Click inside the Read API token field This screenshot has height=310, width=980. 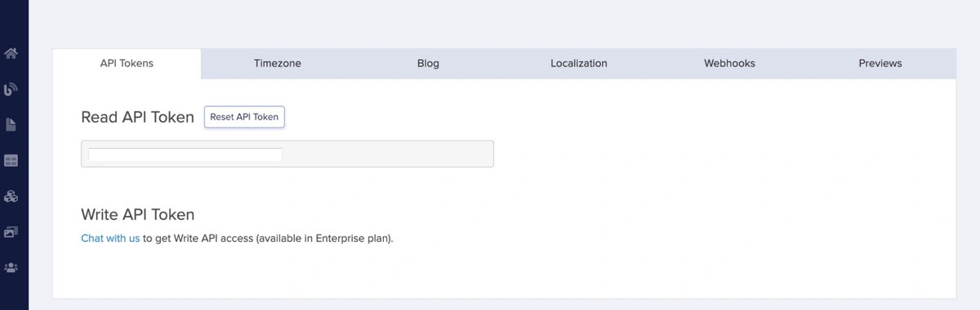287,154
